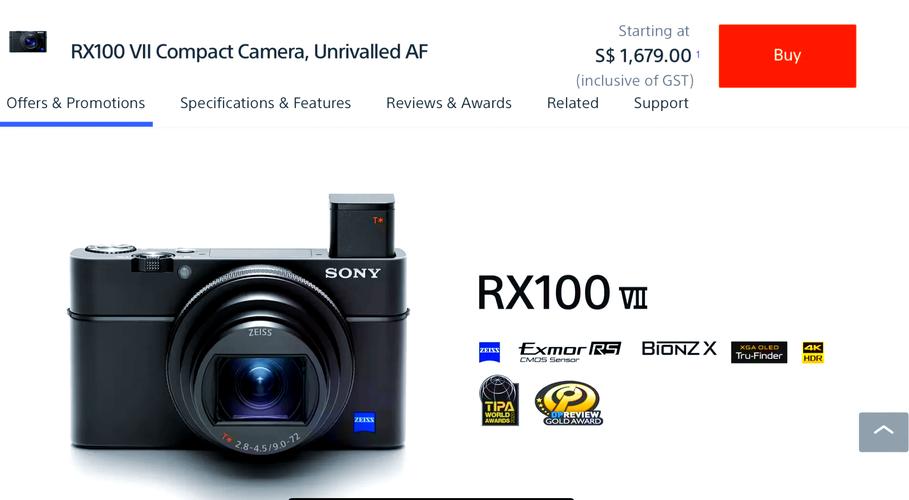This screenshot has width=909, height=500.
Task: Open the Related tab
Action: pos(573,103)
